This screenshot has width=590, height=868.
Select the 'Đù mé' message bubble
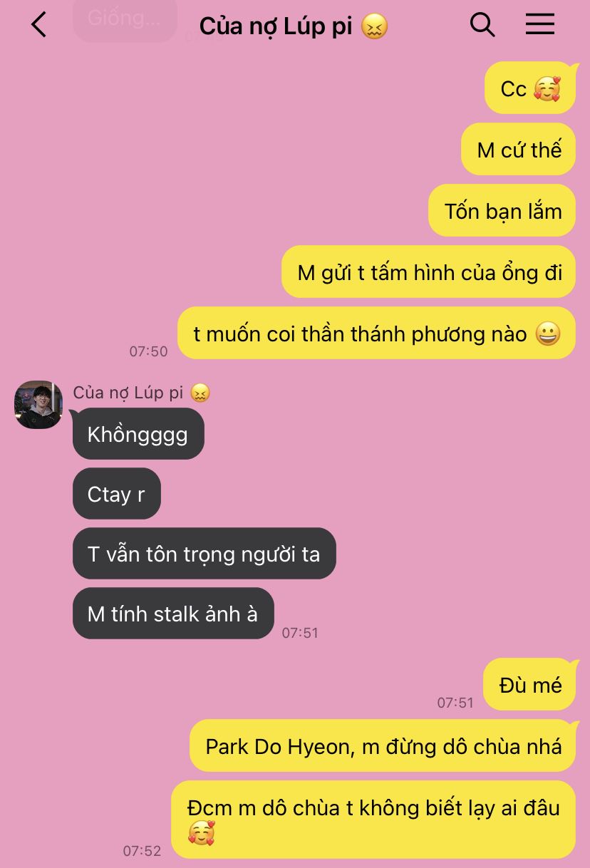click(x=529, y=685)
